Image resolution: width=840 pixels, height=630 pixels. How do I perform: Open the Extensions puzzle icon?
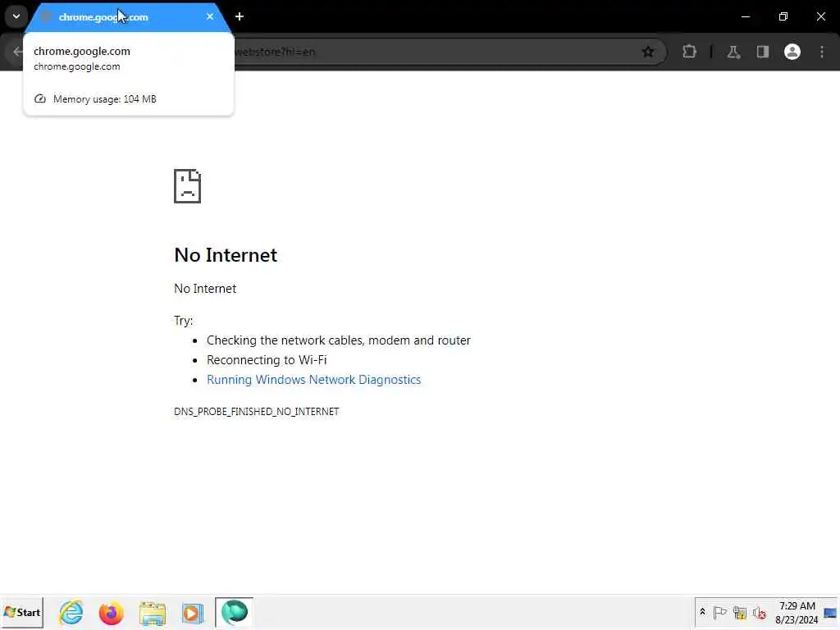pyautogui.click(x=689, y=52)
